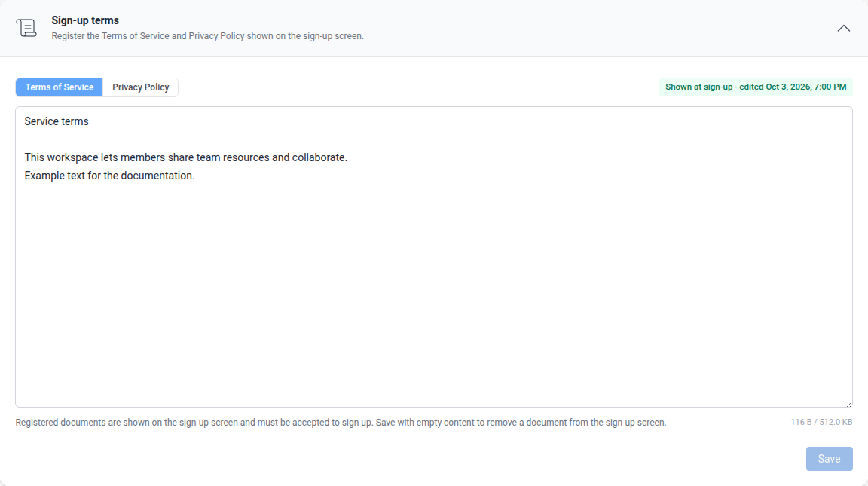Click the 'Registered documents are shown' help note

pyautogui.click(x=341, y=423)
